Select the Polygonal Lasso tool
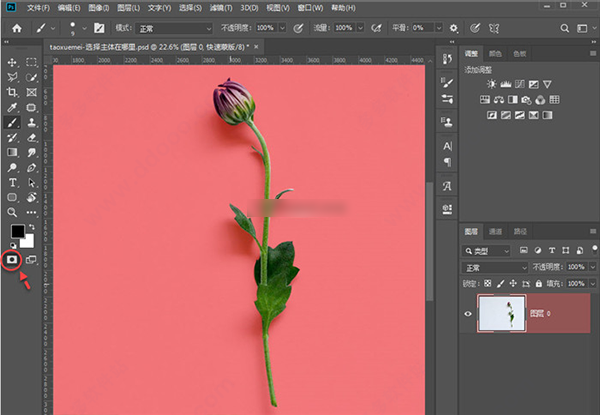Image resolution: width=600 pixels, height=415 pixels. point(12,77)
